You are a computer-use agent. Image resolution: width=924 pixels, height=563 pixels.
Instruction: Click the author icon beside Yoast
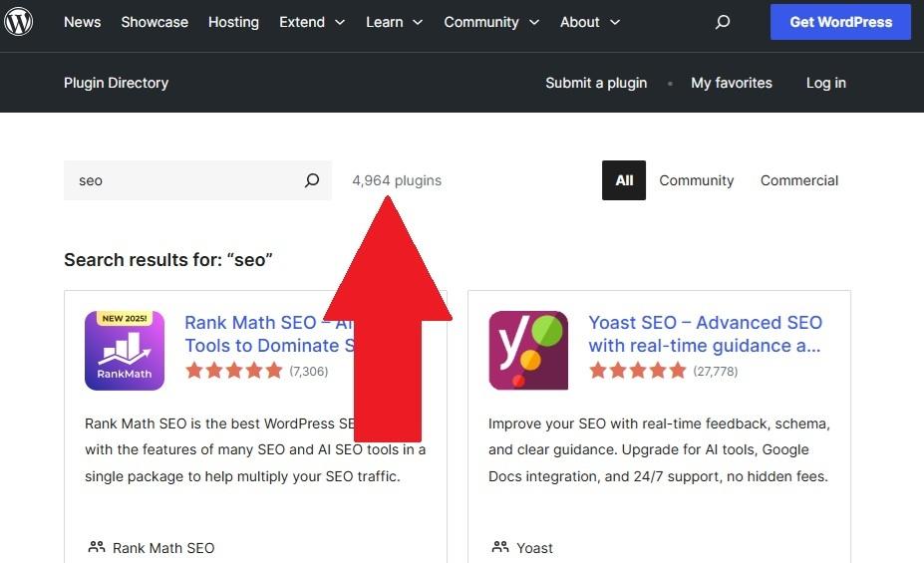(500, 547)
